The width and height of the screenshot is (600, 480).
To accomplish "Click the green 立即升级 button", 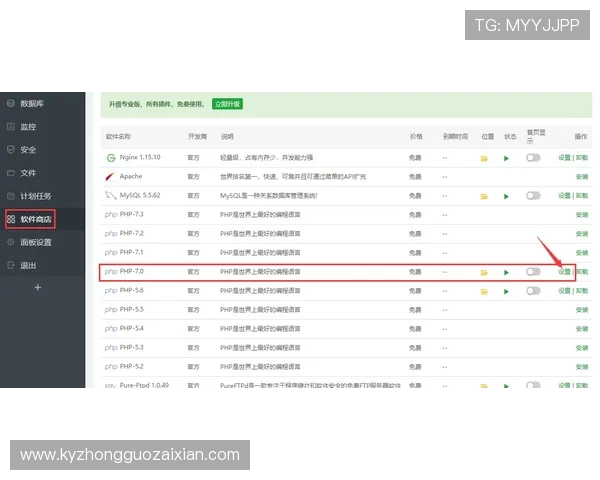I will click(226, 104).
